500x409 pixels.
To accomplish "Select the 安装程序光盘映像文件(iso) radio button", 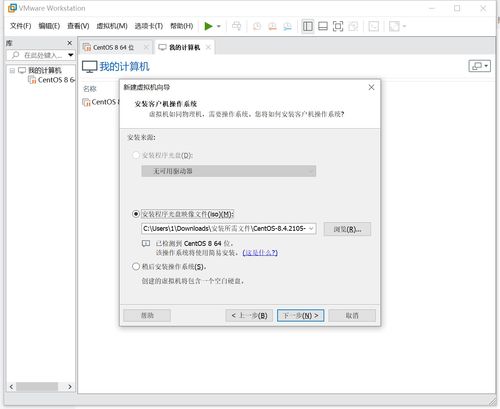I will (x=136, y=214).
